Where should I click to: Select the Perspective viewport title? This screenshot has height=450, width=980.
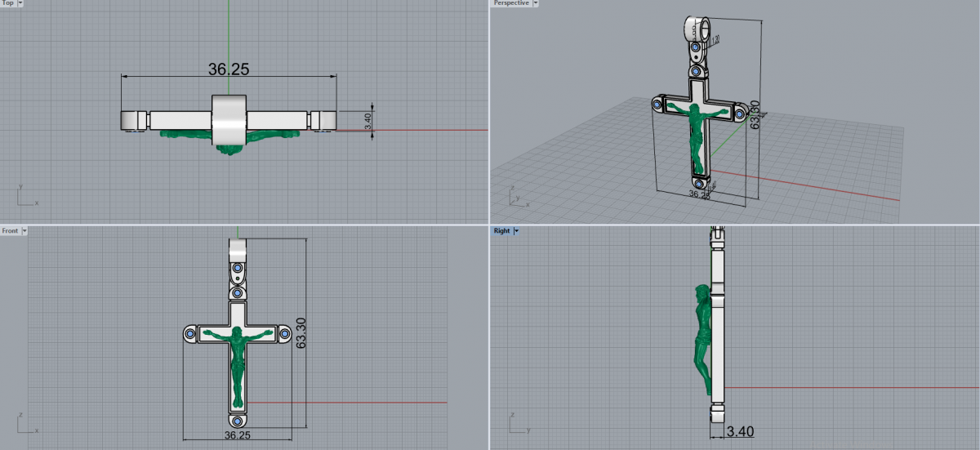(x=511, y=3)
